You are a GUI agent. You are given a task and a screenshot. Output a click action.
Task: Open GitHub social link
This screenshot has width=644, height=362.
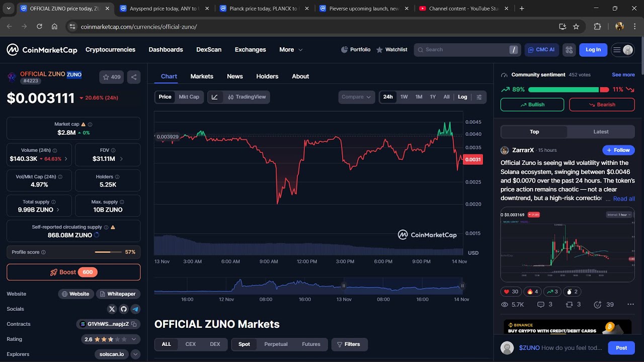[124, 309]
